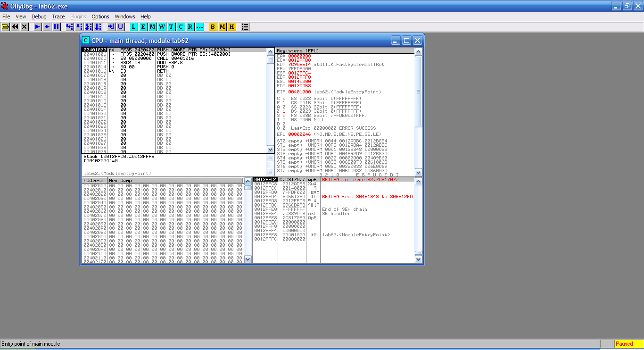Click the Registers (FPU) header bar
The image size is (644, 350).
pos(344,50)
